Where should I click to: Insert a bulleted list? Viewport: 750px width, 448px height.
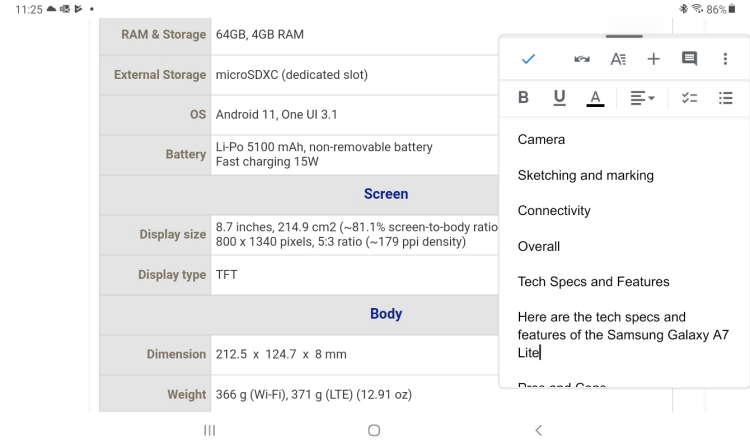(725, 98)
